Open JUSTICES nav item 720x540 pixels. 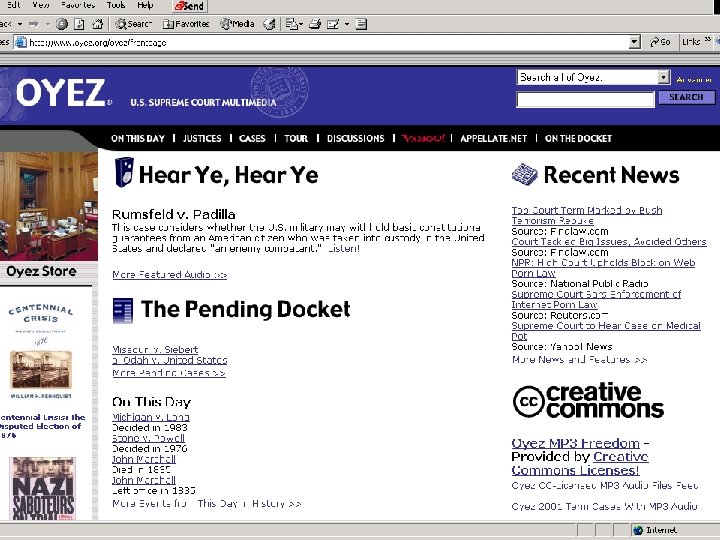point(202,139)
